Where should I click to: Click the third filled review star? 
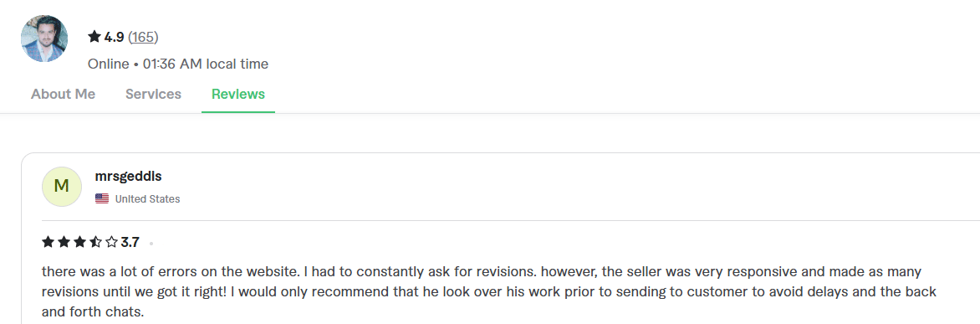(x=80, y=242)
